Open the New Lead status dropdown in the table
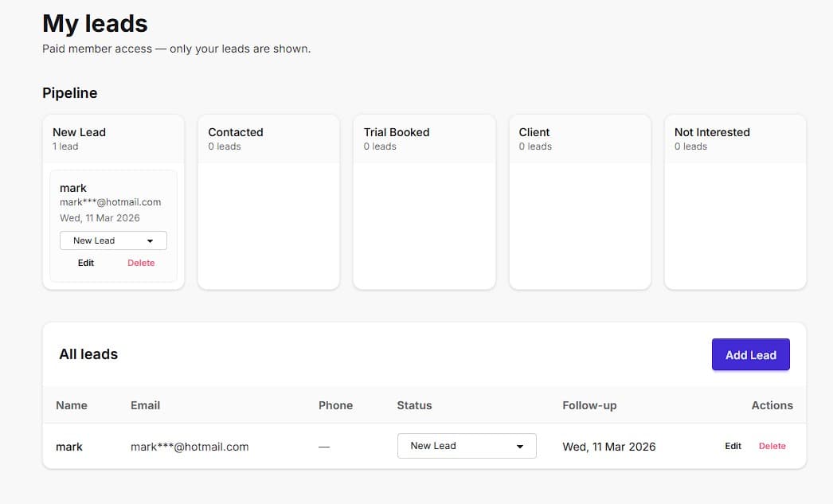 click(466, 446)
